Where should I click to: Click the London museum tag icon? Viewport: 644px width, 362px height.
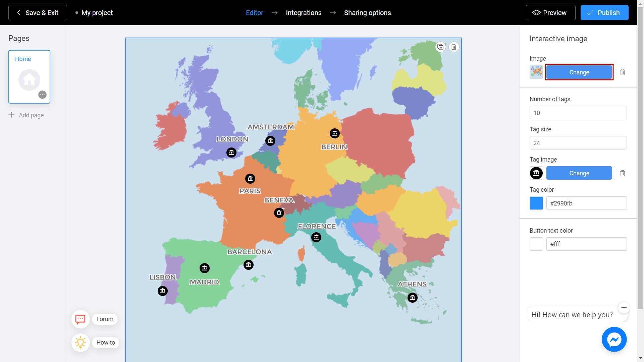tap(230, 152)
